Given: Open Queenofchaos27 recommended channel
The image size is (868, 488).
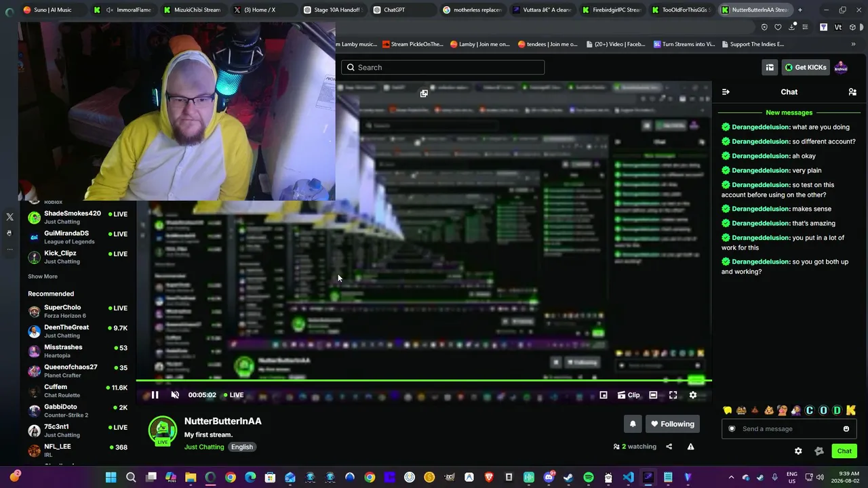Looking at the screenshot, I should click(x=77, y=371).
